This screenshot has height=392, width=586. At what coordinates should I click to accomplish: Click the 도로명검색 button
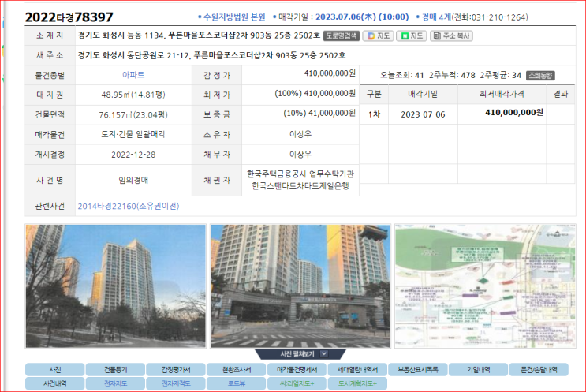coord(342,35)
